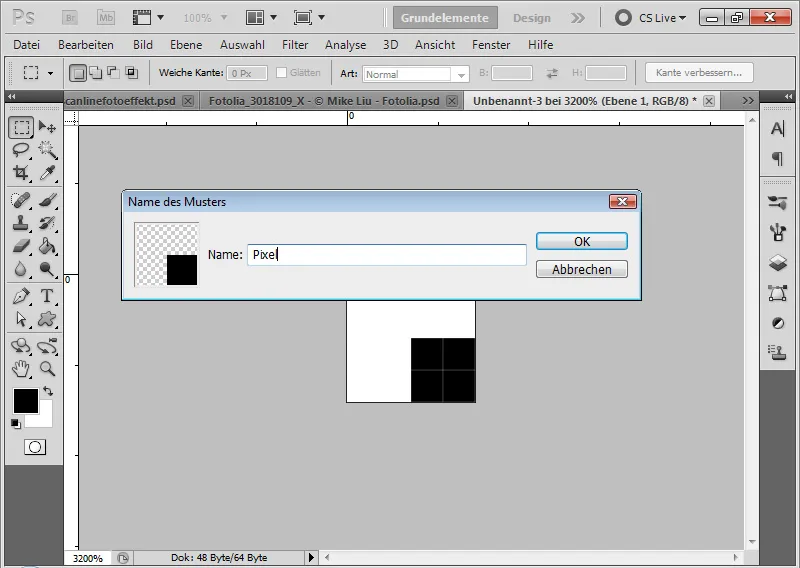Select the 3D Rotate tool
Viewport: 800px width, 568px height.
click(21, 346)
